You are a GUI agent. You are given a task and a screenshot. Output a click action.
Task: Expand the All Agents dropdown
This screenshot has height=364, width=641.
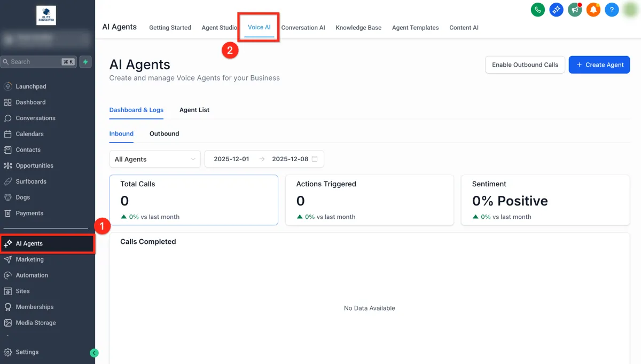coord(155,159)
